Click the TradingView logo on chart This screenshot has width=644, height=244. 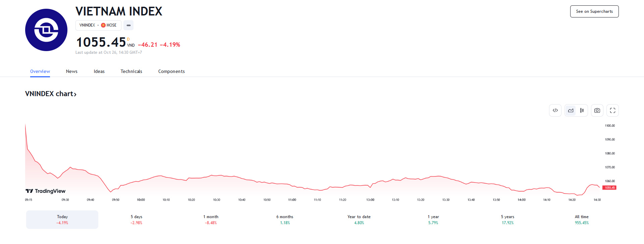pos(46,191)
